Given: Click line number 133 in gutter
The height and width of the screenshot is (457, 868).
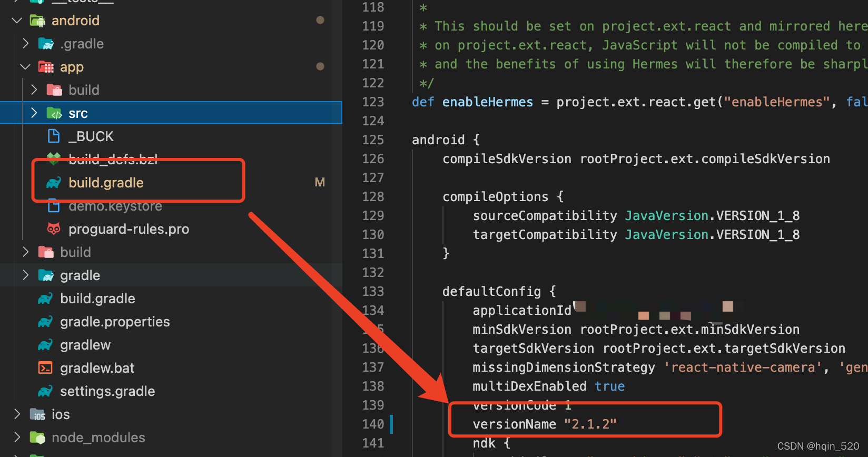Looking at the screenshot, I should (373, 292).
